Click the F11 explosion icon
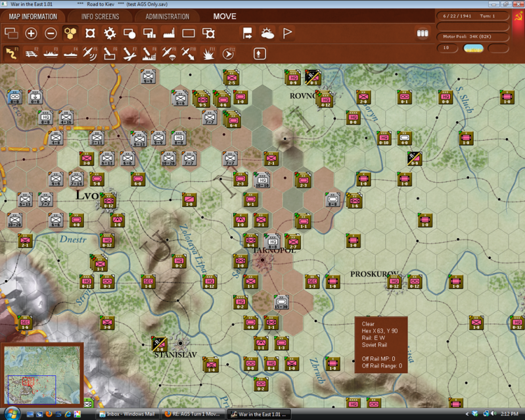525x420 pixels. click(x=208, y=54)
